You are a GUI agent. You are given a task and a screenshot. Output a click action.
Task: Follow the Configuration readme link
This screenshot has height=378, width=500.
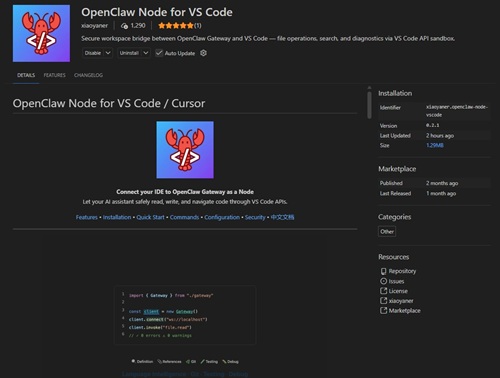[x=222, y=217]
